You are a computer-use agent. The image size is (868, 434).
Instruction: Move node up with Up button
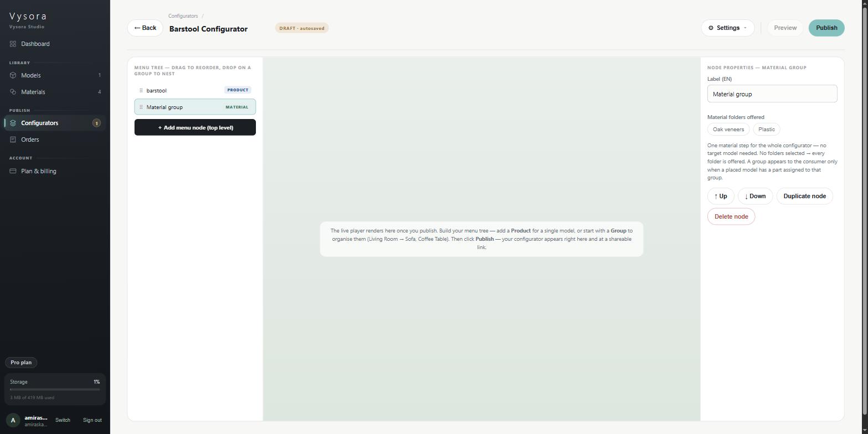click(721, 196)
